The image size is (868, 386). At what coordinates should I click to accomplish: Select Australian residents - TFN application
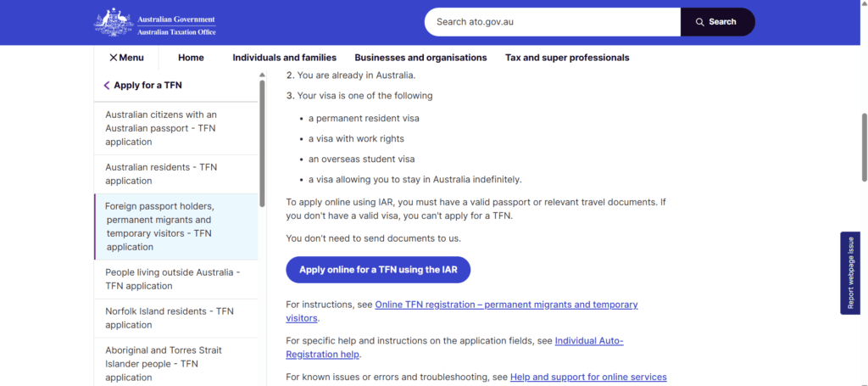coord(176,174)
